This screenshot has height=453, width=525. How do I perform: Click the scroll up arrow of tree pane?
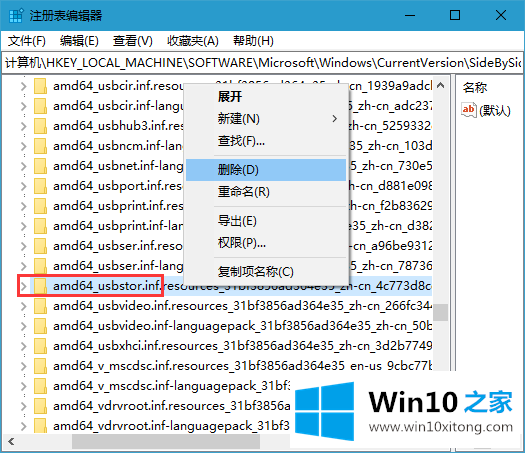click(x=441, y=86)
